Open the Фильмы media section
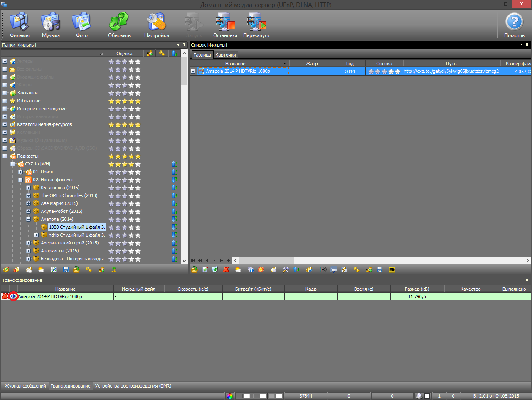The height and width of the screenshot is (400, 532). pos(19,25)
